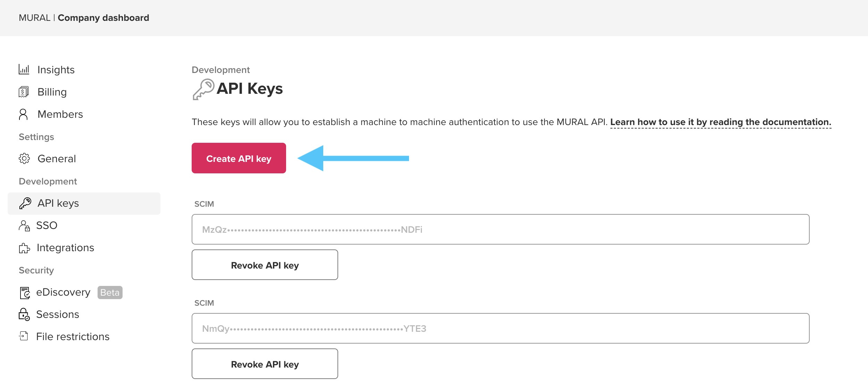The image size is (868, 387).
Task: Revoke the first SCIM API key
Action: [265, 265]
